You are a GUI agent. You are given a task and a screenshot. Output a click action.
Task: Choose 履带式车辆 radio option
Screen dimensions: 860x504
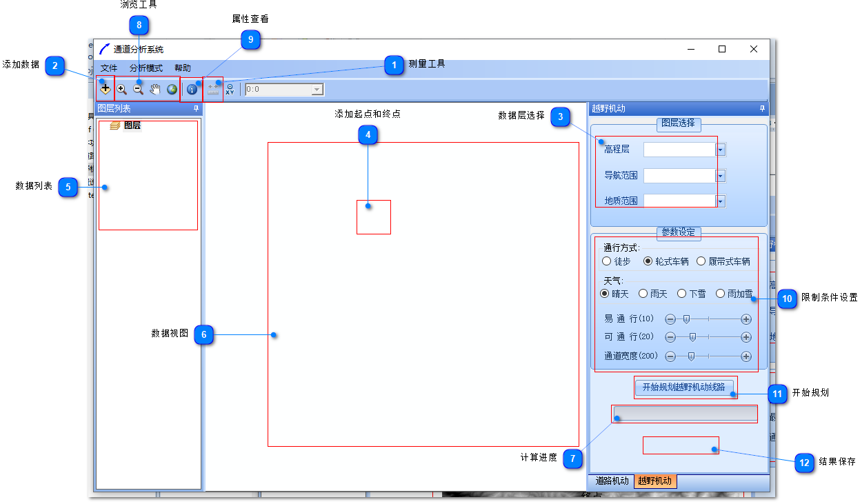click(x=701, y=261)
